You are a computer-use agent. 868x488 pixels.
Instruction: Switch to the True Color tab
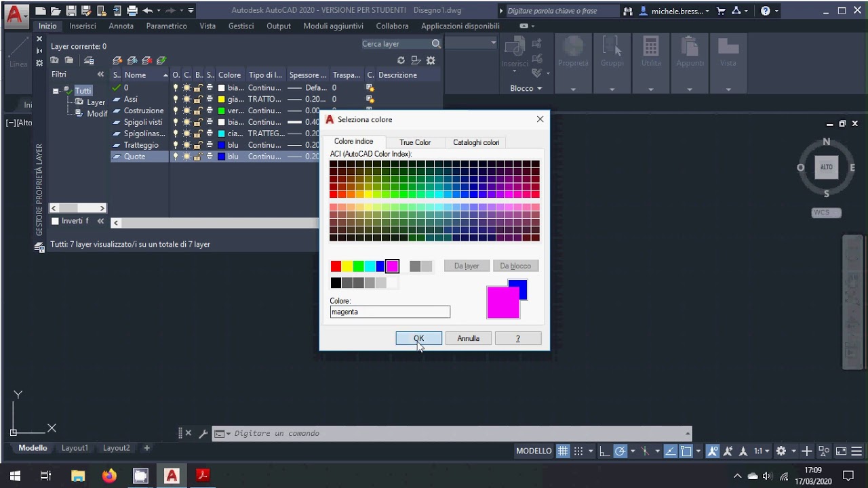415,142
